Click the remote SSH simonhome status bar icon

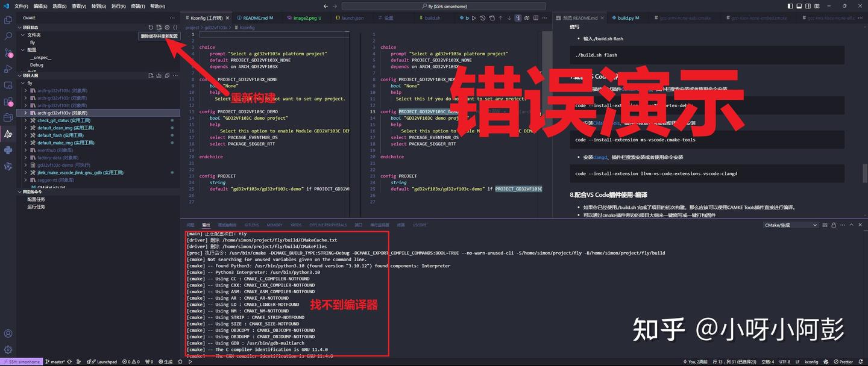point(22,362)
